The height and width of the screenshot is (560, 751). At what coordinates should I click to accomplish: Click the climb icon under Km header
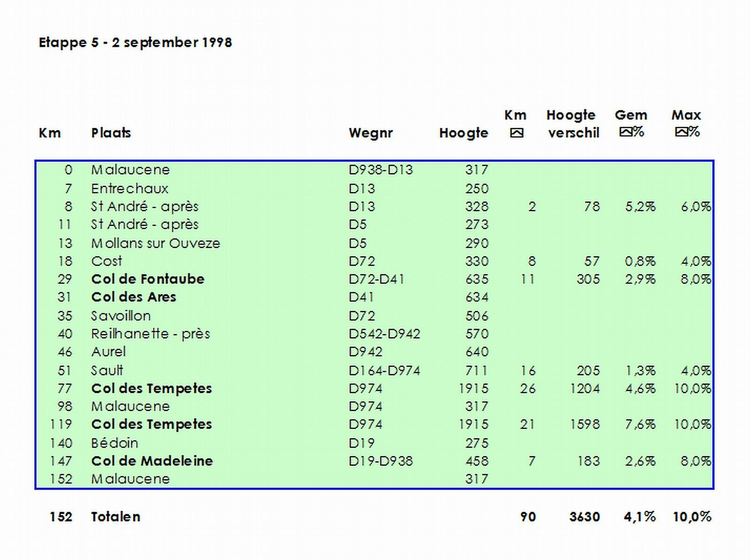pyautogui.click(x=516, y=133)
